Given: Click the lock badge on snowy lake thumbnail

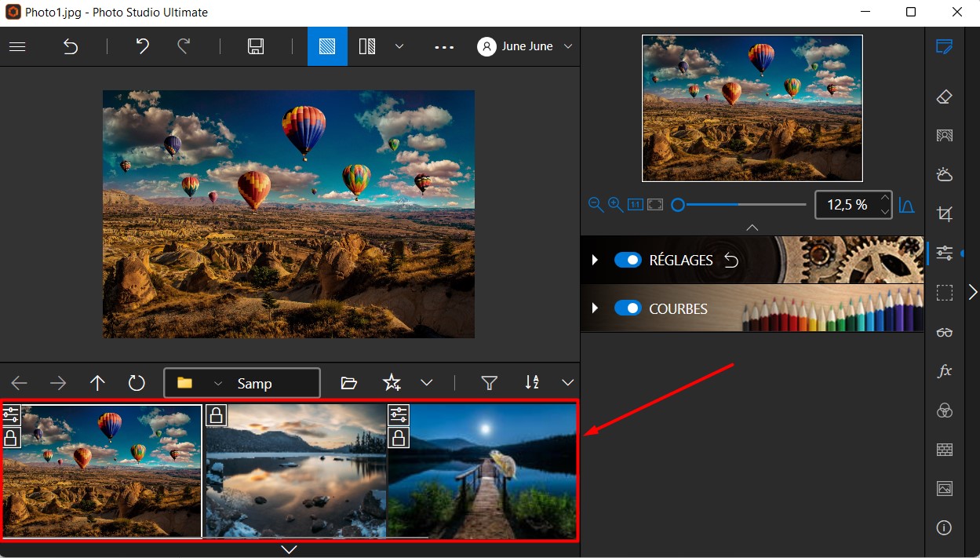Looking at the screenshot, I should pyautogui.click(x=216, y=415).
